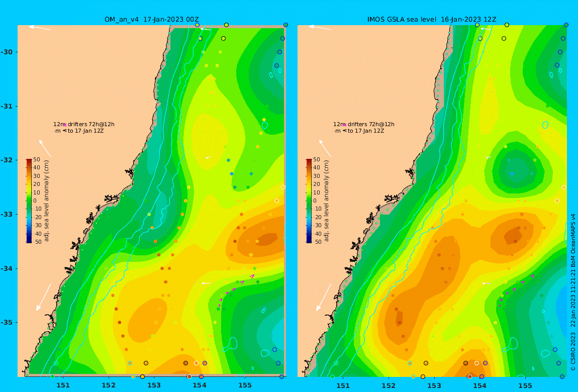This screenshot has width=578, height=392.
Task: Select latitude label -34
Action: 7,268
